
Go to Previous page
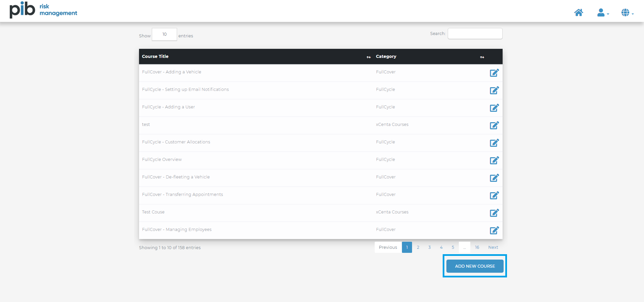click(388, 247)
